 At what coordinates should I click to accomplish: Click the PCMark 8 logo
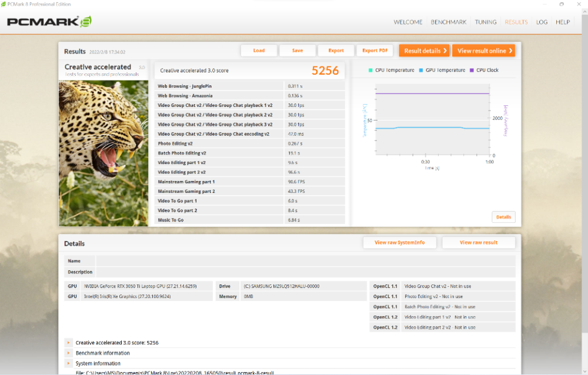(49, 22)
